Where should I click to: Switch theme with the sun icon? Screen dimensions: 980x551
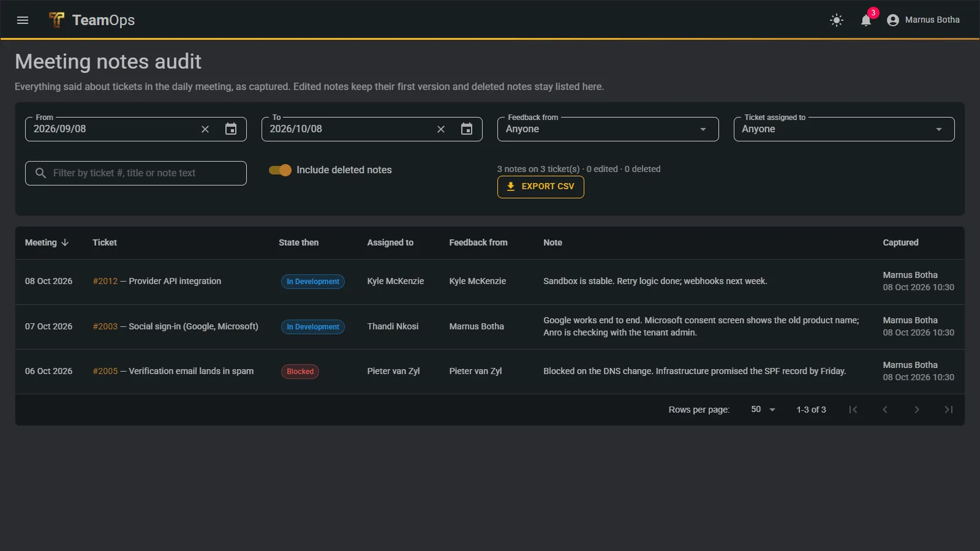pos(837,20)
